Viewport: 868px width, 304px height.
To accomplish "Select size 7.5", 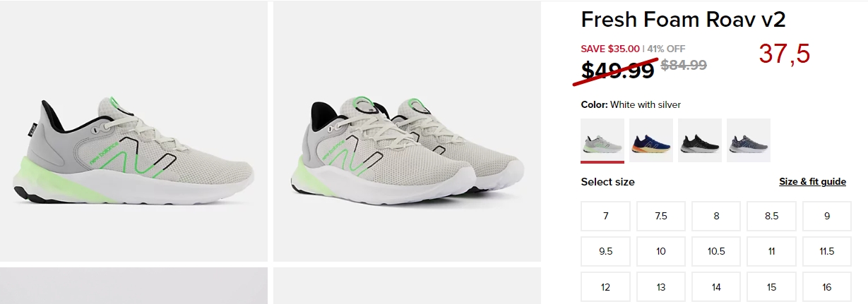I will click(661, 216).
